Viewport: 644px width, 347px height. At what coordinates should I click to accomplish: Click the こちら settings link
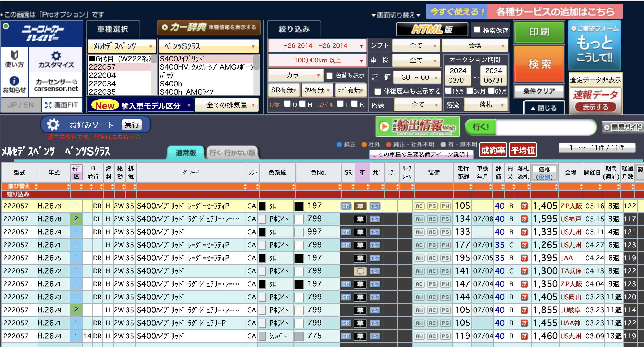[120, 137]
